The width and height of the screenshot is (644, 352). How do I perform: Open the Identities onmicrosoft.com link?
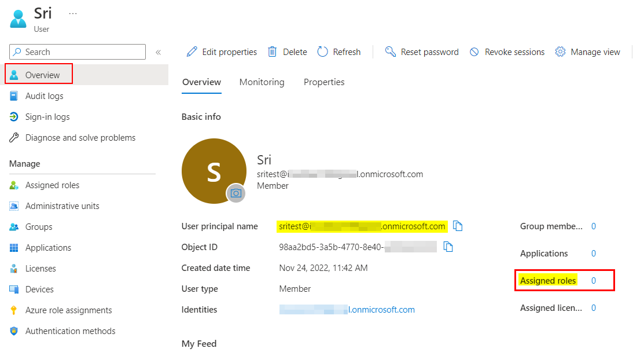(347, 310)
